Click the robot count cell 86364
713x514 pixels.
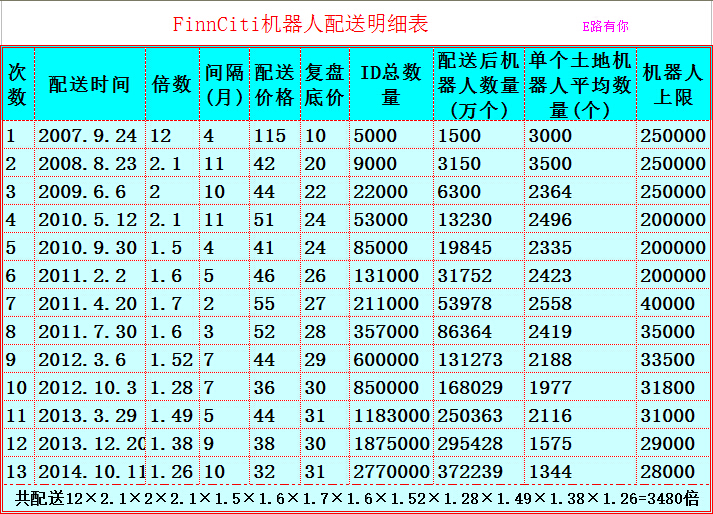tap(479, 331)
